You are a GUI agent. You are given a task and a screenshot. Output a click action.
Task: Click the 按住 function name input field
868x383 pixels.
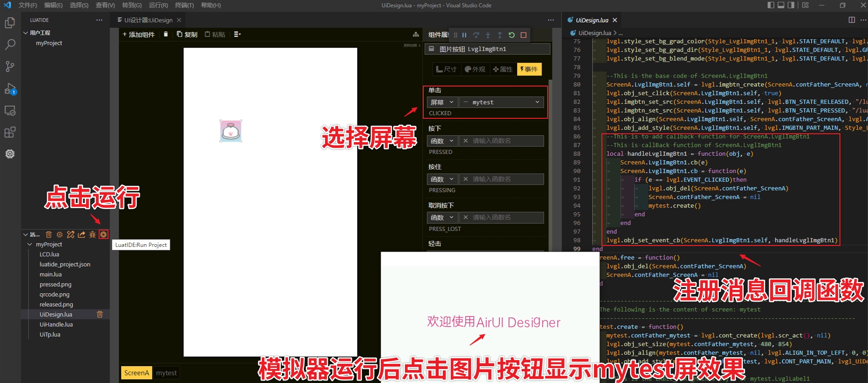[x=501, y=179]
